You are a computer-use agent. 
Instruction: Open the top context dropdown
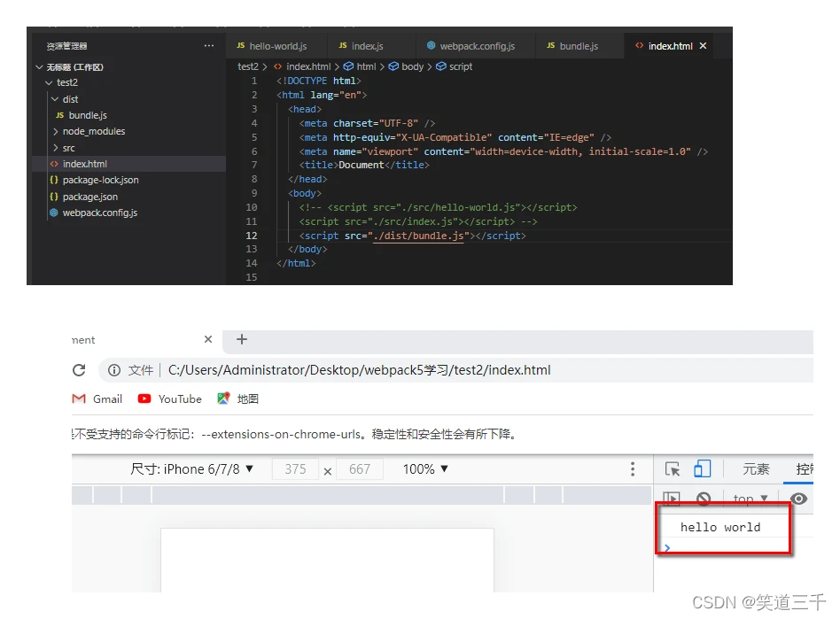[750, 499]
